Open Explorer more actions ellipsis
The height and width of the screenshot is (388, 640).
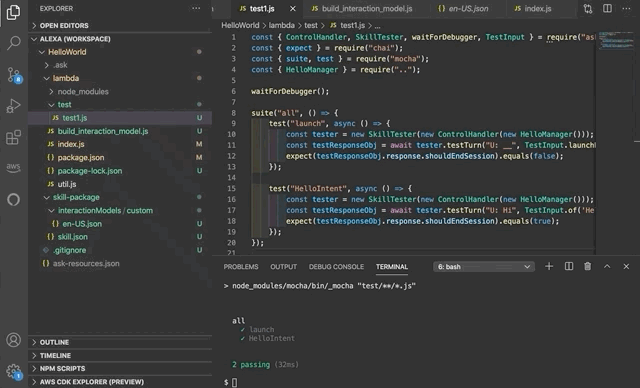[196, 8]
